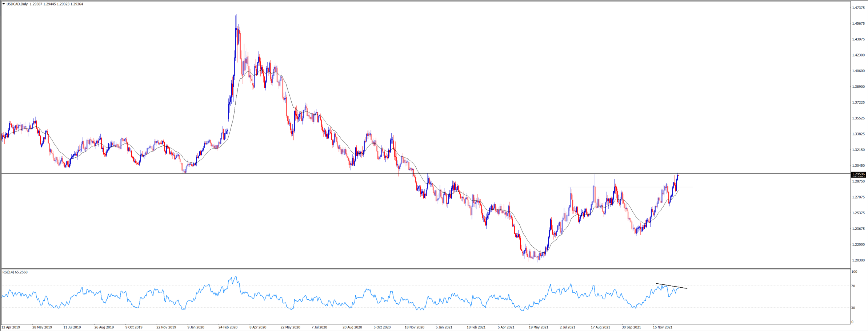Click the 28 May 2019 date label
Image resolution: width=868 pixels, height=331 pixels.
[x=42, y=327]
